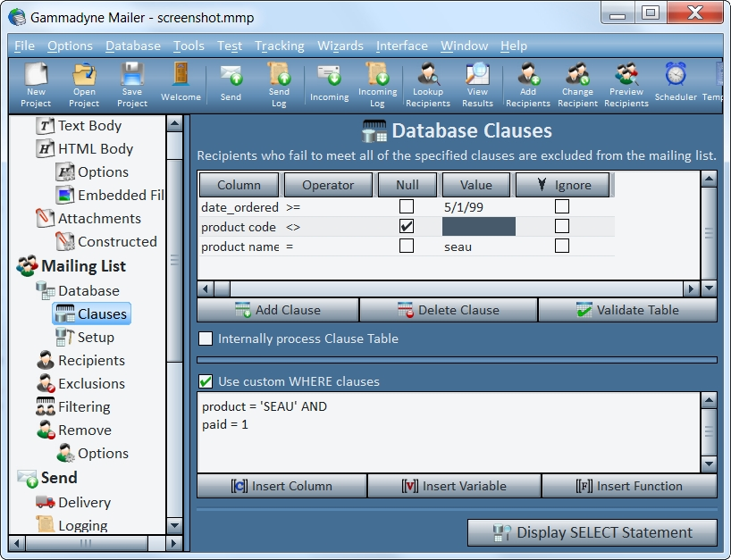Check Ignore box for product name row
This screenshot has height=560, width=731.
point(562,246)
